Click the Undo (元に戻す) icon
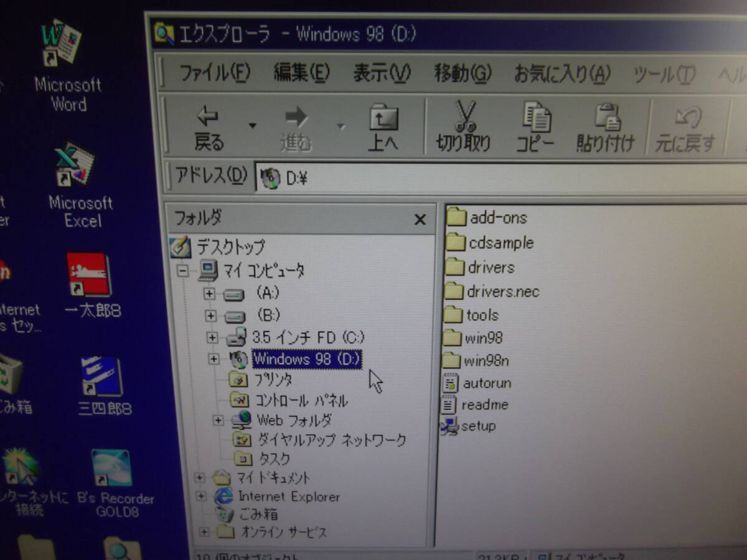Viewport: 747px width, 560px height. coord(688,118)
